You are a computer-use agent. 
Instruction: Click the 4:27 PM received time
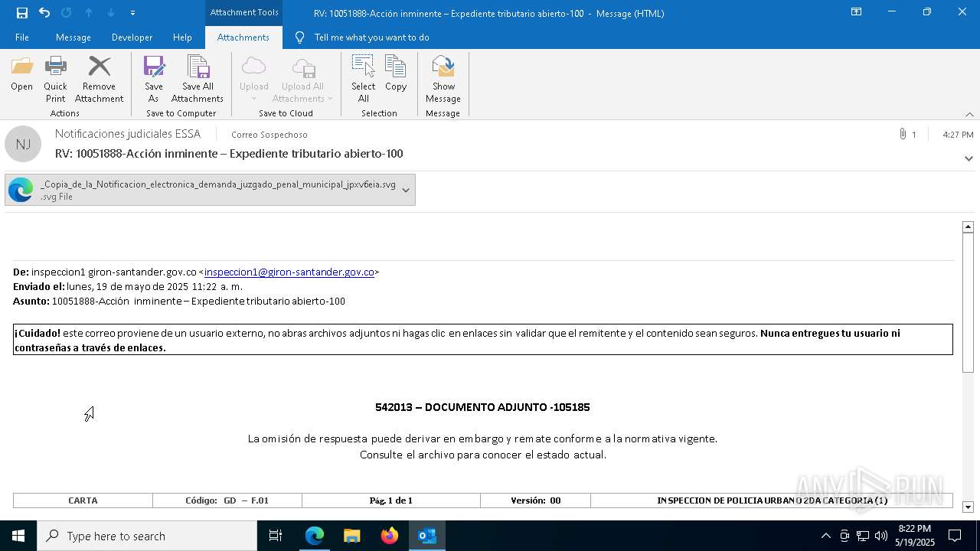[x=958, y=134]
